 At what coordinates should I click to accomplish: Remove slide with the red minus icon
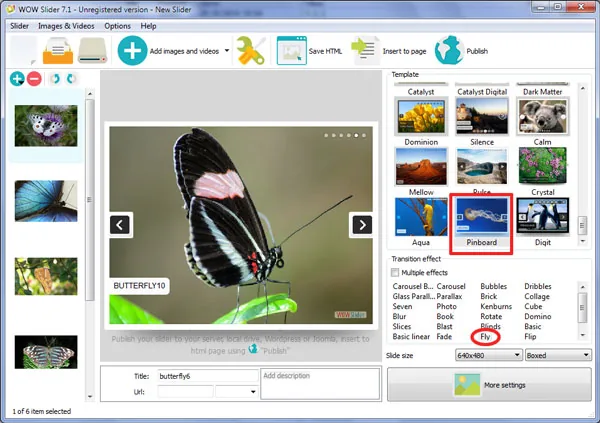pyautogui.click(x=34, y=79)
